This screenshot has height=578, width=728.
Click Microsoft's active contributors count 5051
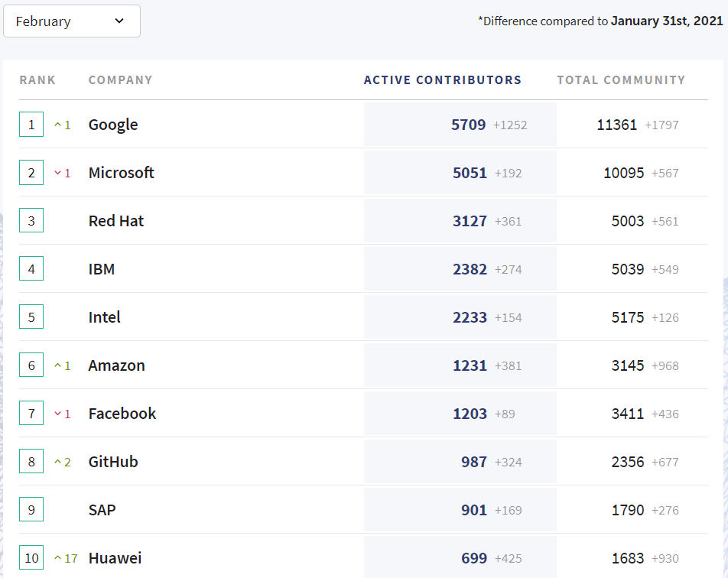click(470, 173)
